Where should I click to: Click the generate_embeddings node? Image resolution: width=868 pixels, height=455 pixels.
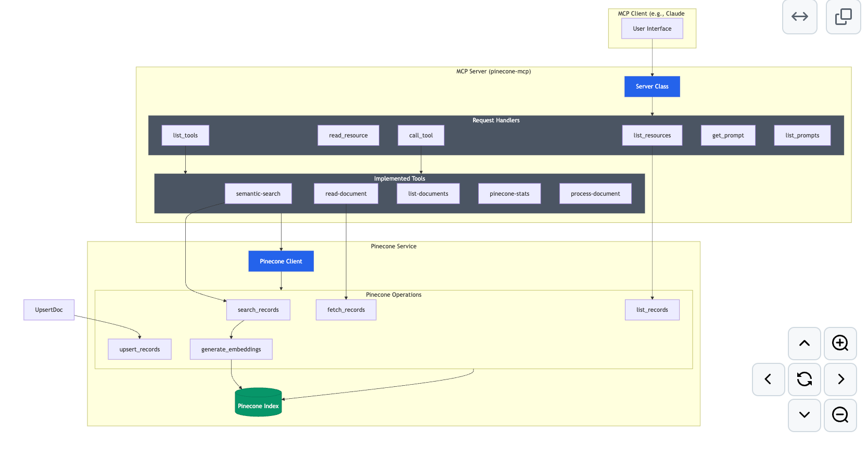point(231,349)
